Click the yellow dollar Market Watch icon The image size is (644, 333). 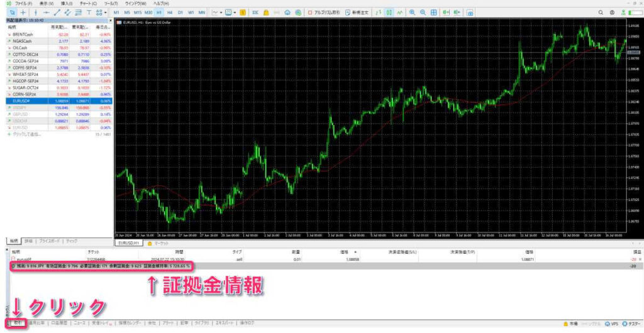click(243, 13)
